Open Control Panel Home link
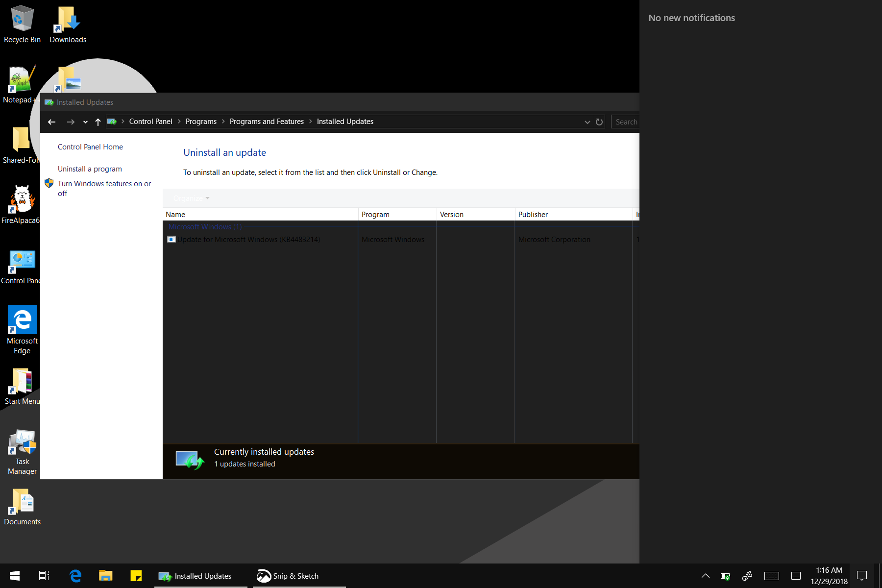Screen dimensions: 882x588 coord(90,147)
